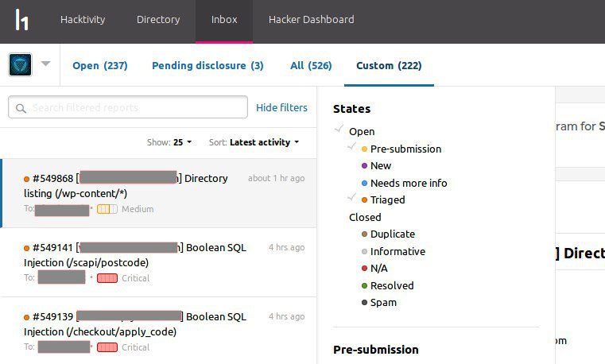The height and width of the screenshot is (364, 605).
Task: Toggle the Triaged state filter
Action: click(x=387, y=199)
